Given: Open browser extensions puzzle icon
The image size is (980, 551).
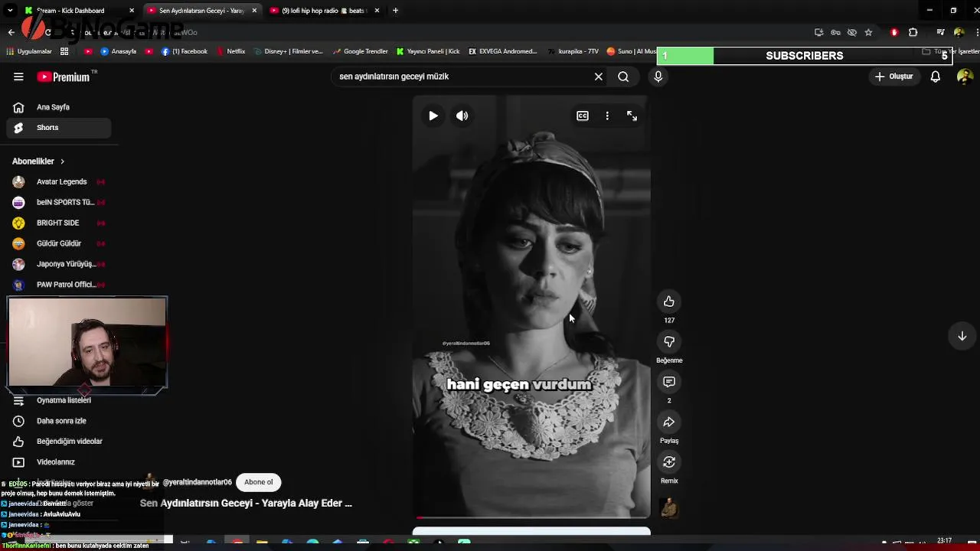Looking at the screenshot, I should click(x=913, y=32).
